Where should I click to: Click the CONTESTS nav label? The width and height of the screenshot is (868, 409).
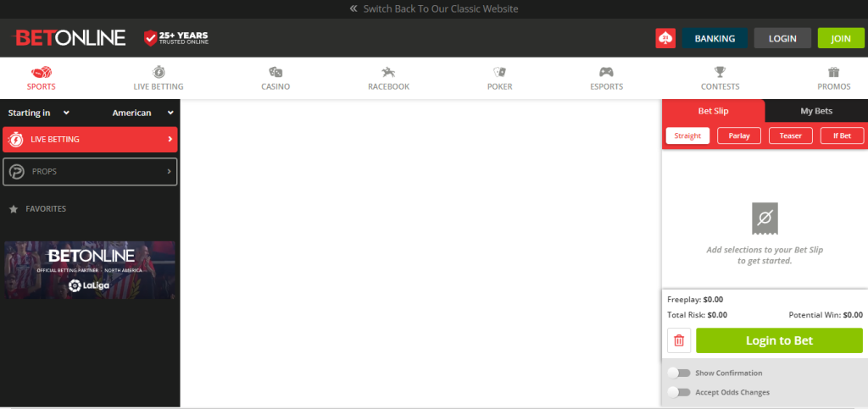[x=720, y=86]
